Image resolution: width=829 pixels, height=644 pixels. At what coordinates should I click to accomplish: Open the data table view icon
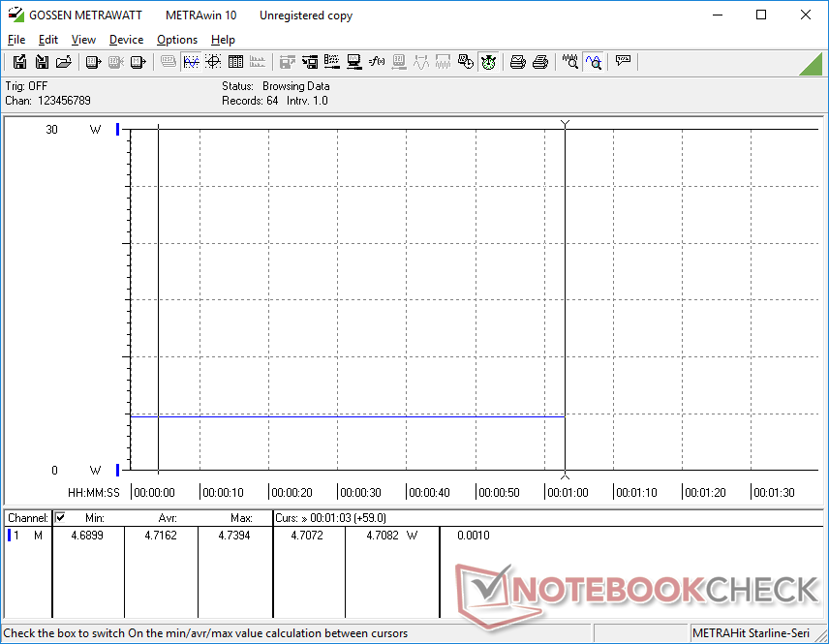(235, 62)
